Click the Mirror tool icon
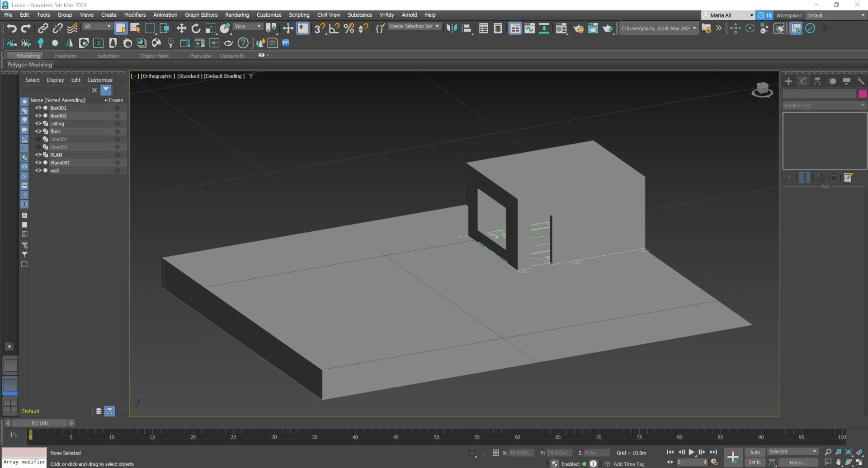This screenshot has width=868, height=468. [451, 28]
